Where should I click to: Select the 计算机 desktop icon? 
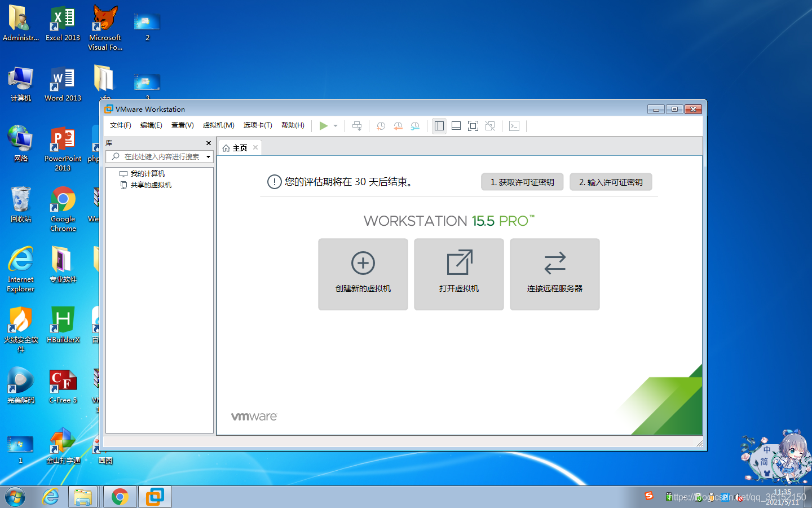click(x=21, y=84)
